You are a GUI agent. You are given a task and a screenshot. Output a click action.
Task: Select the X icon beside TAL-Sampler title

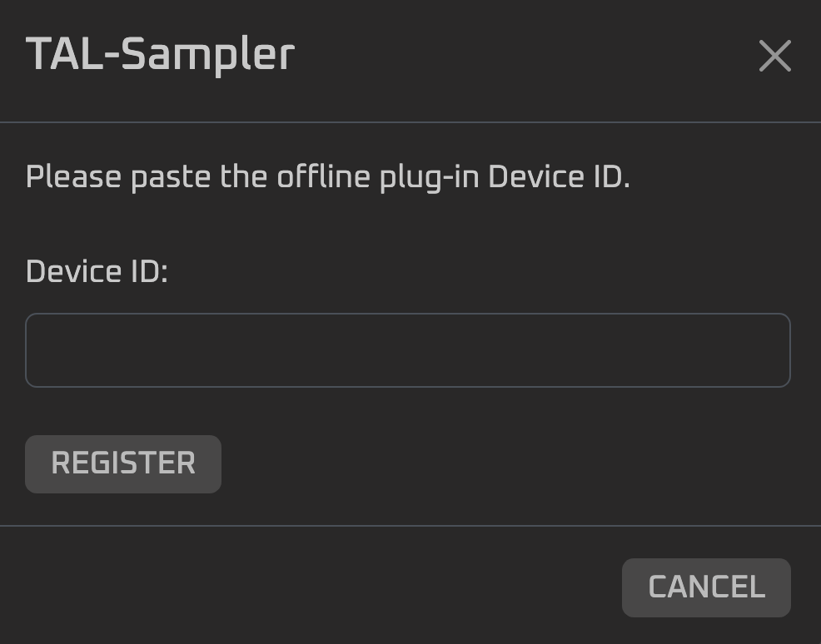[774, 57]
